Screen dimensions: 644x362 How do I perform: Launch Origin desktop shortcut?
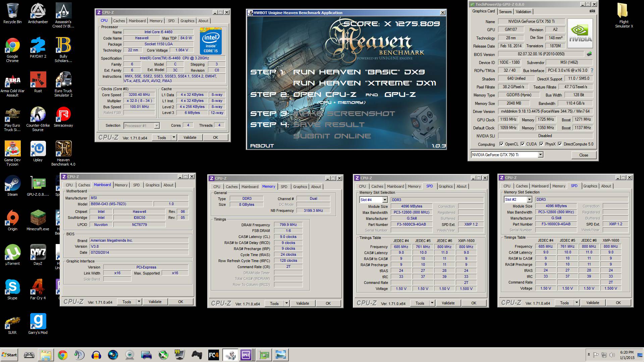click(x=12, y=220)
